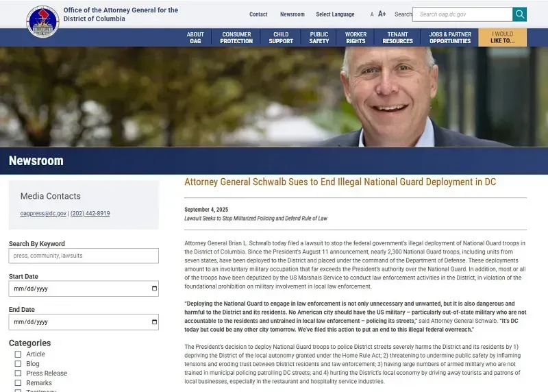The image size is (548, 392).
Task: Open the Child Support menu
Action: (x=281, y=38)
